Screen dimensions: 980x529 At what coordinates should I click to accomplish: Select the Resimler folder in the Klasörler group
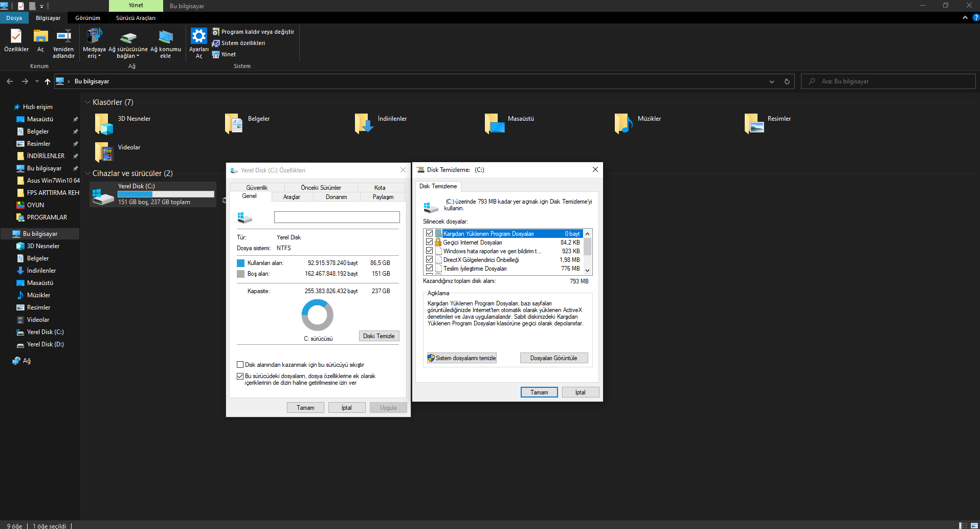(x=768, y=123)
